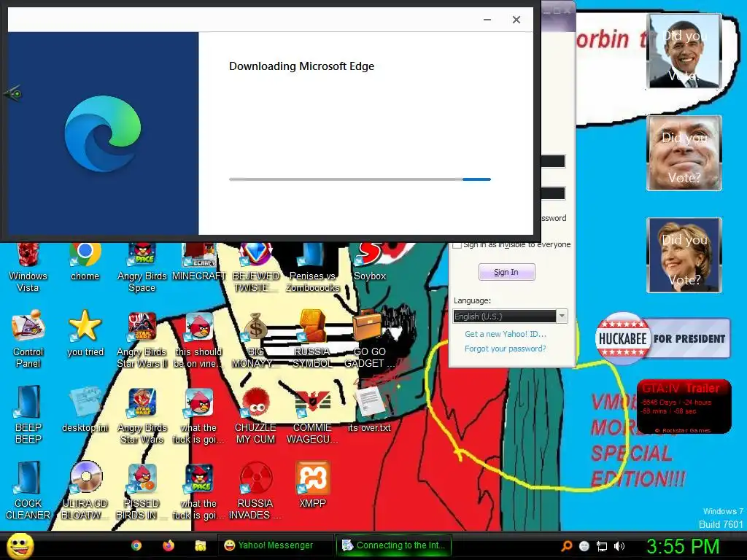
Task: Open Angry Birds Star Wars II shortcut
Action: coord(142,339)
